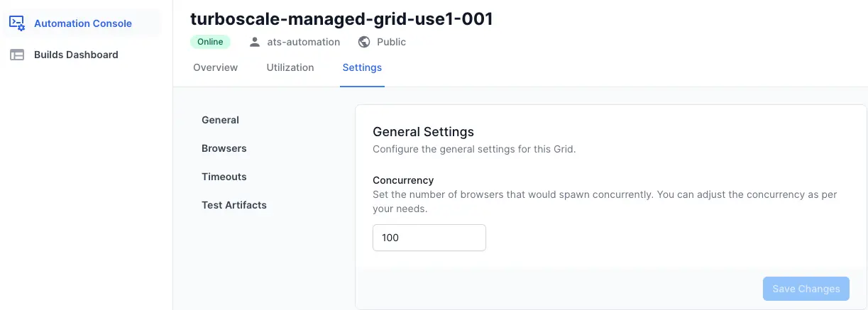Switch to the Overview tab
The height and width of the screenshot is (310, 868).
[x=215, y=67]
